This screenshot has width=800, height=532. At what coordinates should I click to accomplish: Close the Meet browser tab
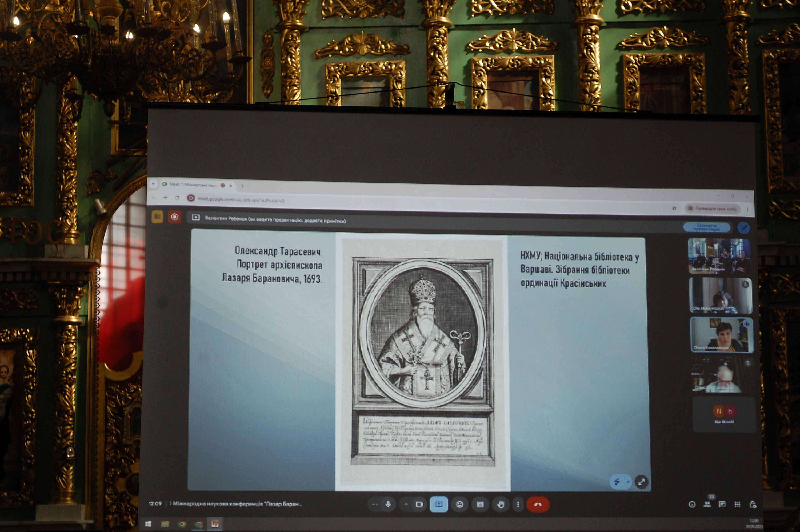[231, 185]
